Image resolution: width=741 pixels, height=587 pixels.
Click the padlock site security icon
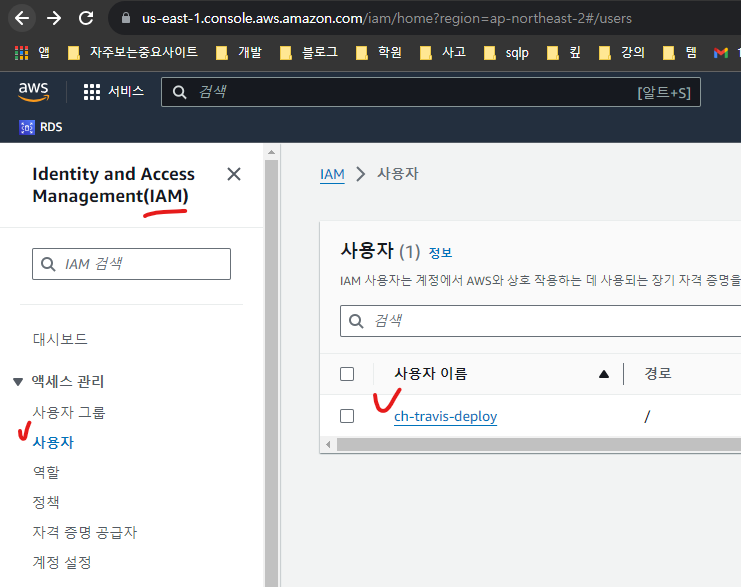126,18
